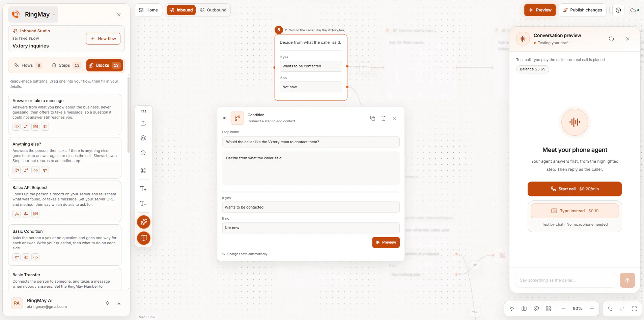Zoom out with the minus button

(x=563, y=309)
